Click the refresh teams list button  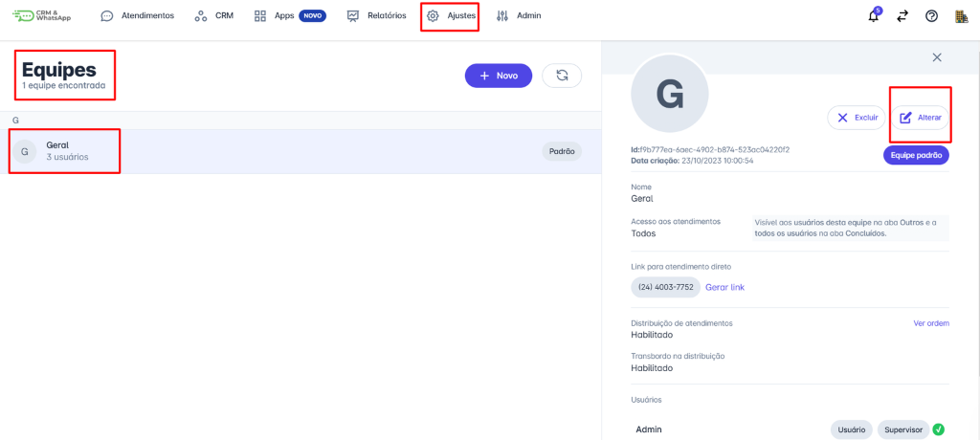[562, 76]
